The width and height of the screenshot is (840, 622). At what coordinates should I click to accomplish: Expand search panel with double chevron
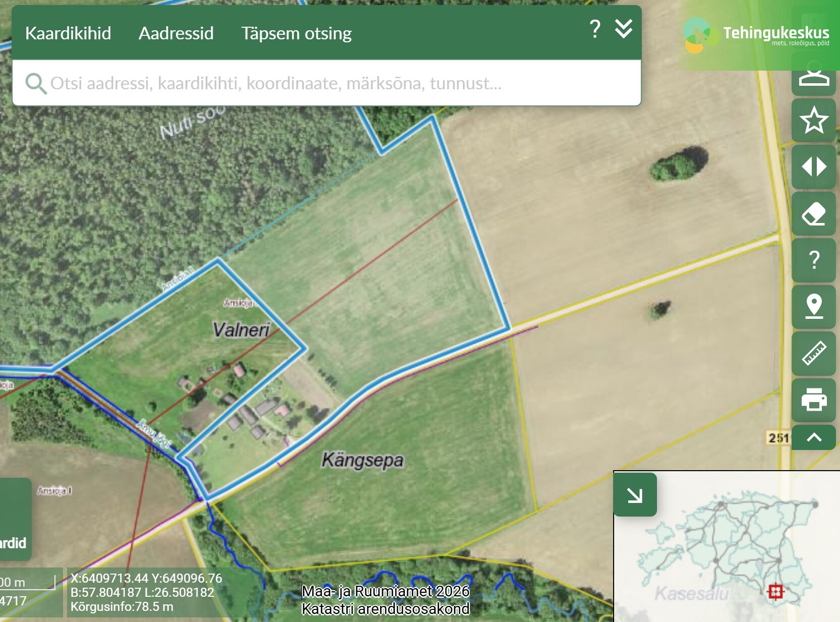click(x=624, y=30)
